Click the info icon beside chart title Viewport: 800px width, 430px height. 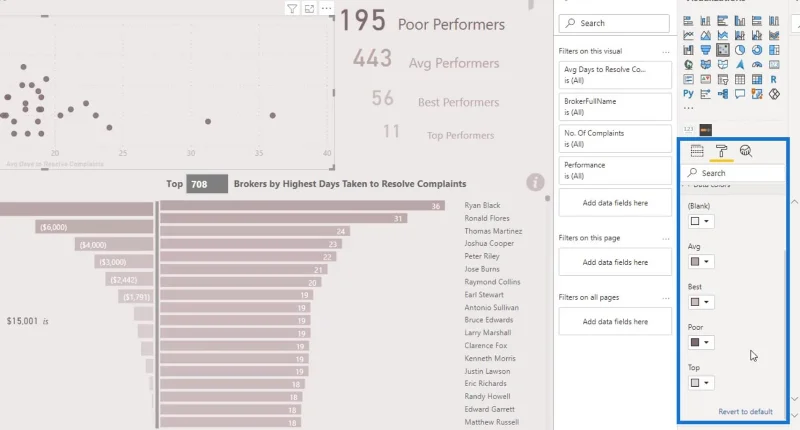click(x=535, y=182)
